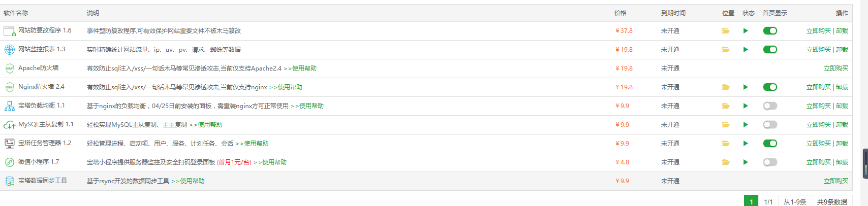Click 立即购买 for Apache防火墙

click(x=835, y=68)
